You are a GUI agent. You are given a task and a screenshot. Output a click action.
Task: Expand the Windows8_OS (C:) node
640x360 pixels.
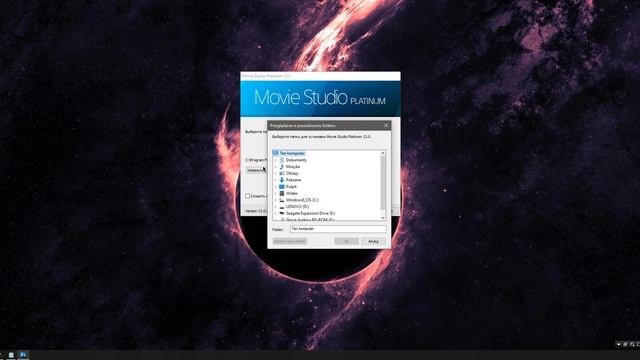(276, 200)
